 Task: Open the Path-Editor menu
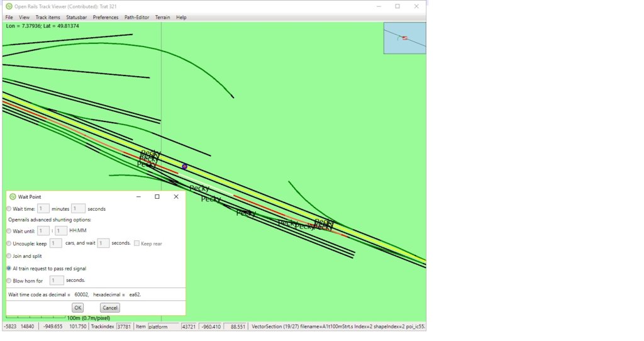[x=136, y=17]
